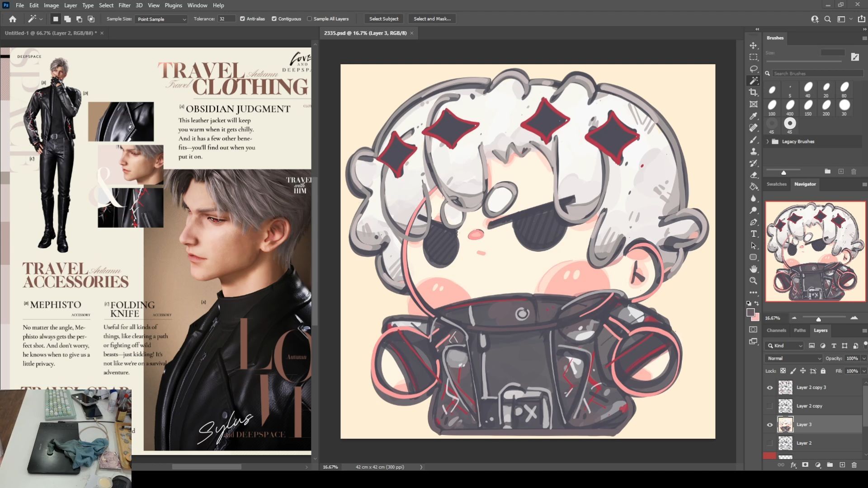868x488 pixels.
Task: Select the Eraser tool
Action: point(753,175)
